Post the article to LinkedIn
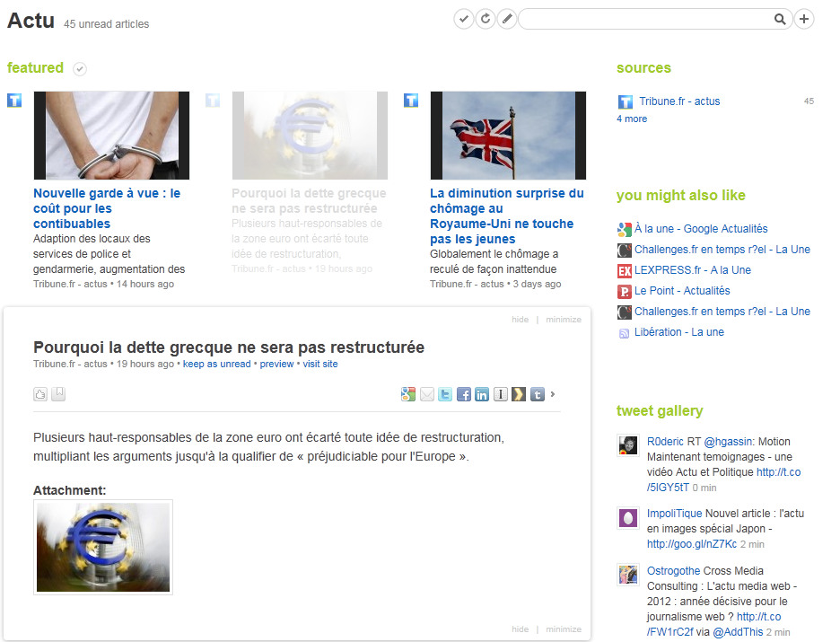The image size is (840, 642). (482, 393)
